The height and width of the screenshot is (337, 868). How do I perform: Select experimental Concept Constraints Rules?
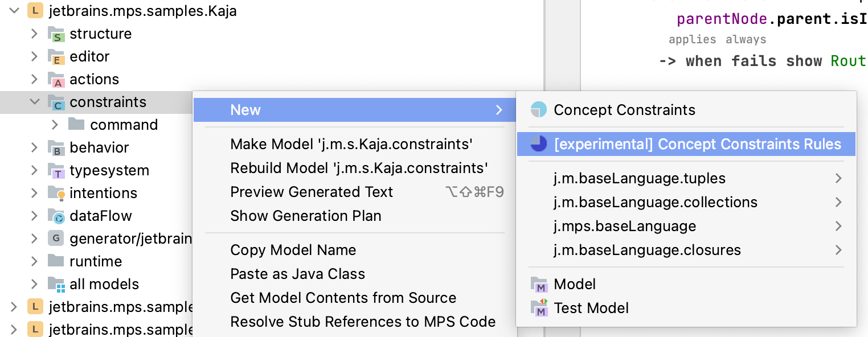(697, 144)
